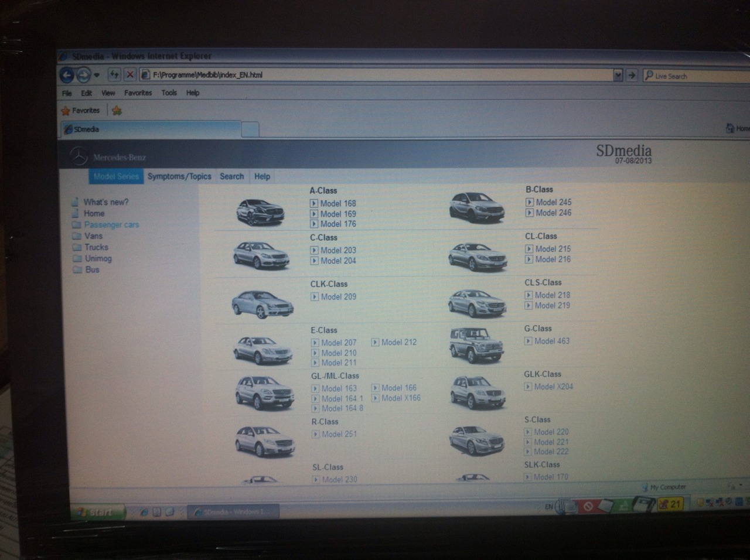This screenshot has width=750, height=560.
Task: Select the Search tab in SDmedia
Action: tap(231, 176)
